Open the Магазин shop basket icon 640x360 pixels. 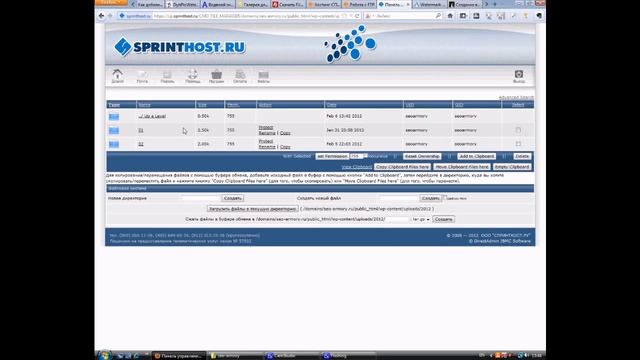(x=216, y=76)
